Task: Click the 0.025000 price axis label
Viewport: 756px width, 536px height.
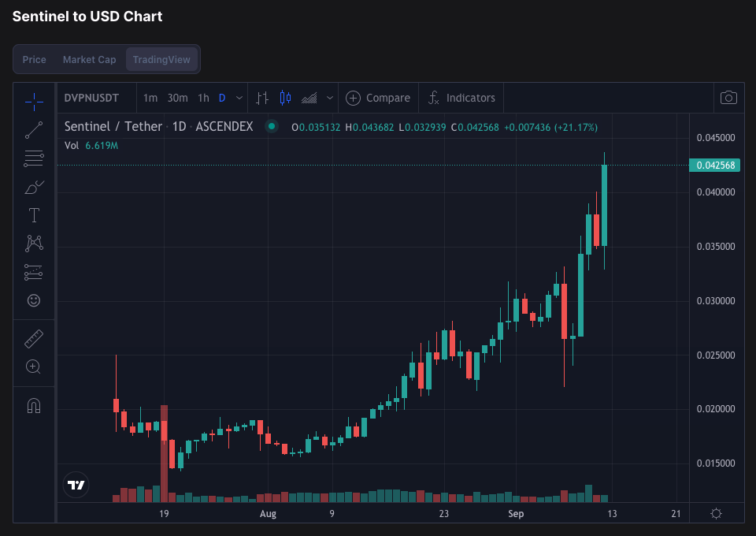Action: (x=716, y=355)
